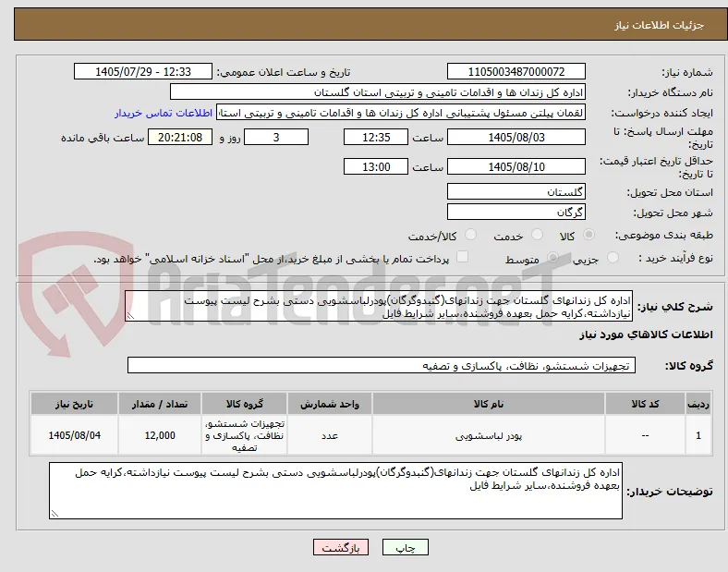The height and width of the screenshot is (572, 728).
Task: Click the چاپ (print) button
Action: click(405, 547)
